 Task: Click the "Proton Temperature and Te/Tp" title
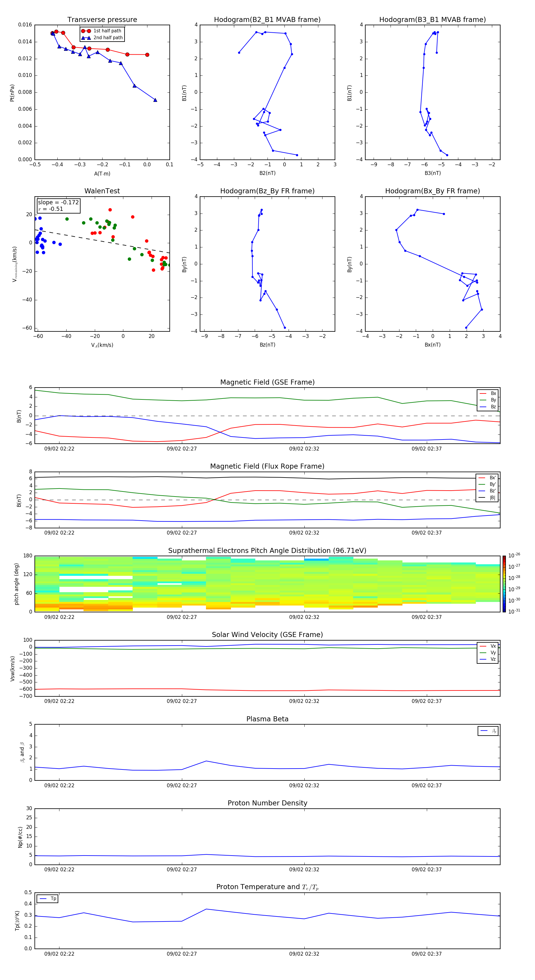tap(267, 887)
